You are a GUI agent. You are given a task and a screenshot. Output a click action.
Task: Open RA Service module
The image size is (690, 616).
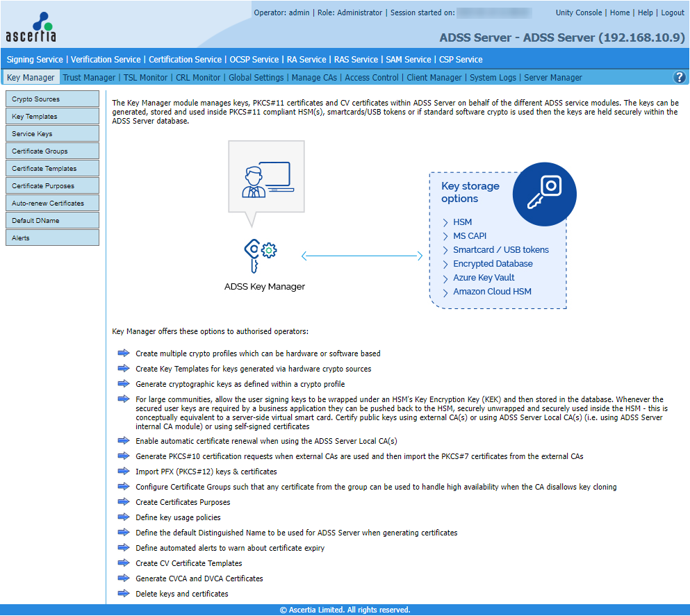tap(306, 59)
